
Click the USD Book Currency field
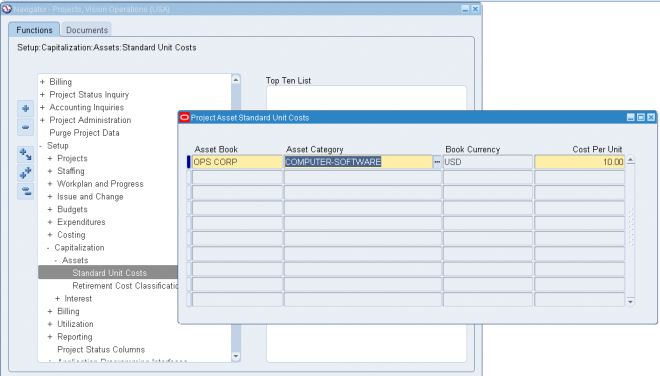pos(488,162)
